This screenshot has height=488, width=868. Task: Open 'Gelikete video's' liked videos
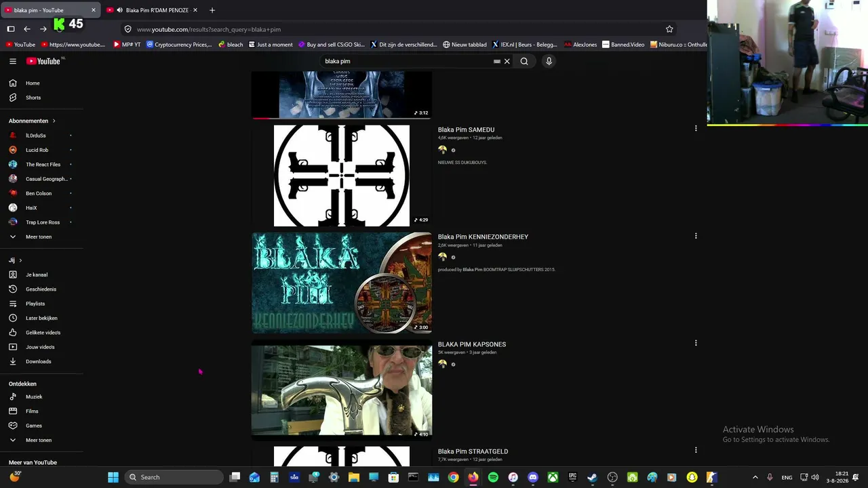tap(41, 333)
